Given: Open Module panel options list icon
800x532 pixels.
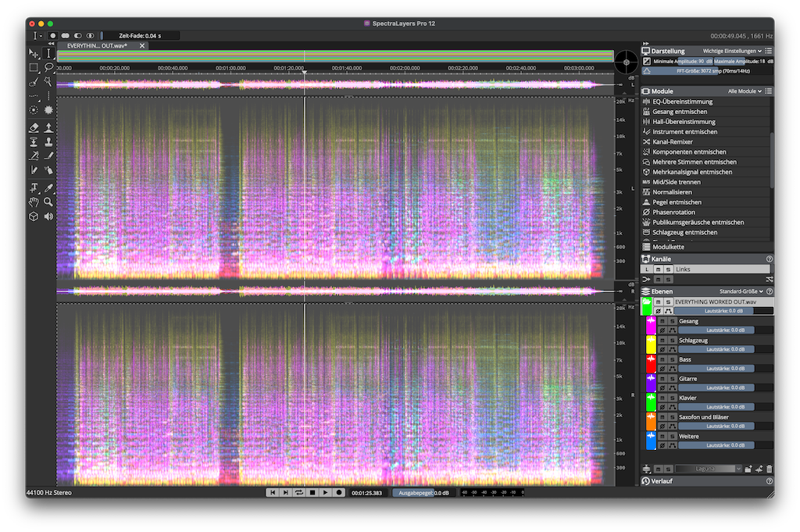Looking at the screenshot, I should pos(769,91).
